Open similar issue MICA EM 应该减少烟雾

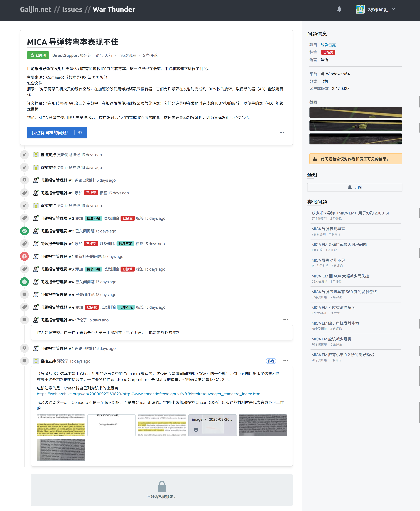[x=331, y=339]
